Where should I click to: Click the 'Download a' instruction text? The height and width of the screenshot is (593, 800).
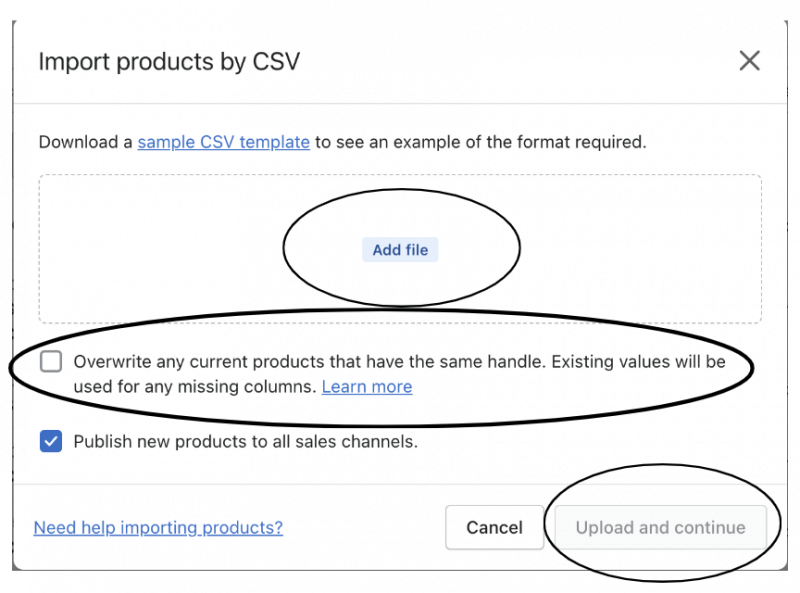[85, 142]
